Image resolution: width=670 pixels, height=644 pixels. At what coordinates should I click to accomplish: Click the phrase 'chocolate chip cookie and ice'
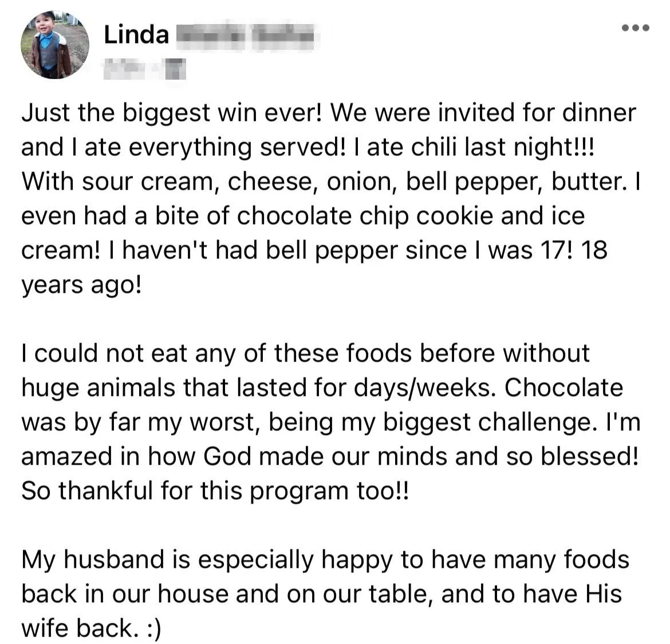[x=410, y=216]
